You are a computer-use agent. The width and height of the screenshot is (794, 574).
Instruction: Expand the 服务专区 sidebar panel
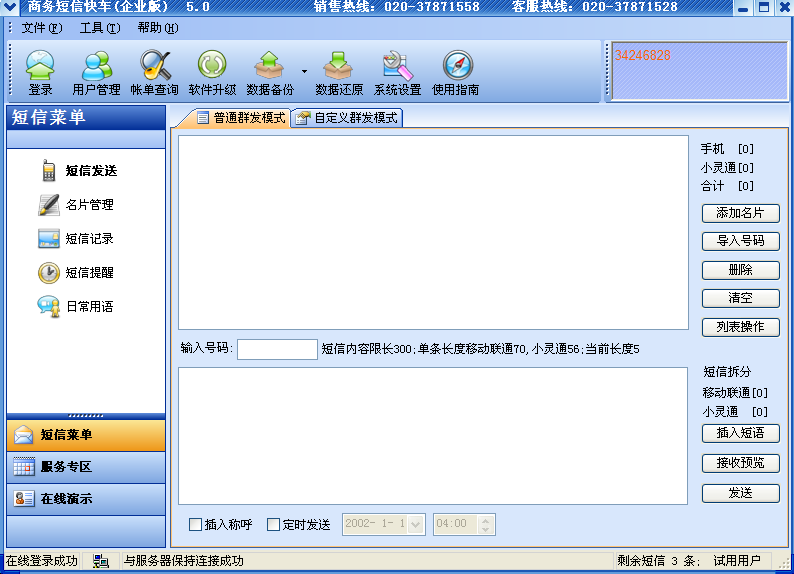pos(86,467)
